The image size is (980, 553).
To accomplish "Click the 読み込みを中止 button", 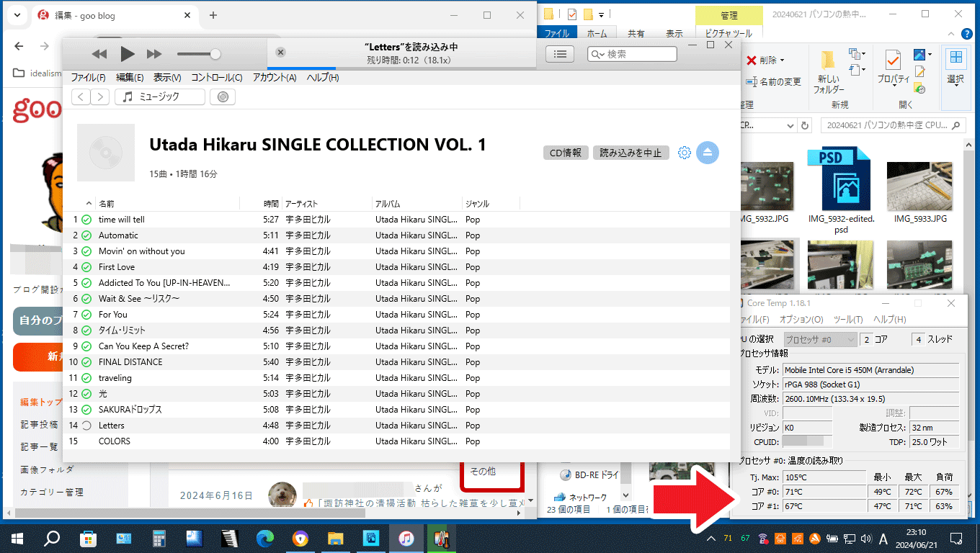I will click(x=631, y=153).
